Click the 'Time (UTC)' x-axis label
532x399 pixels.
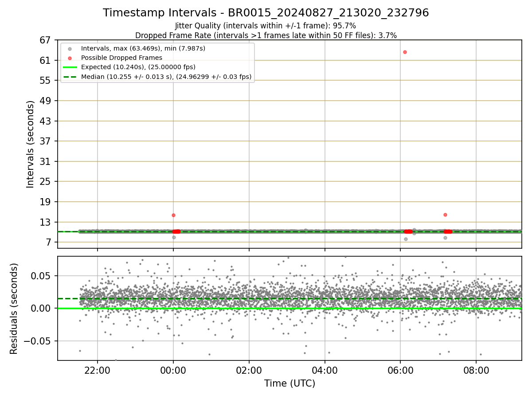pyautogui.click(x=289, y=383)
